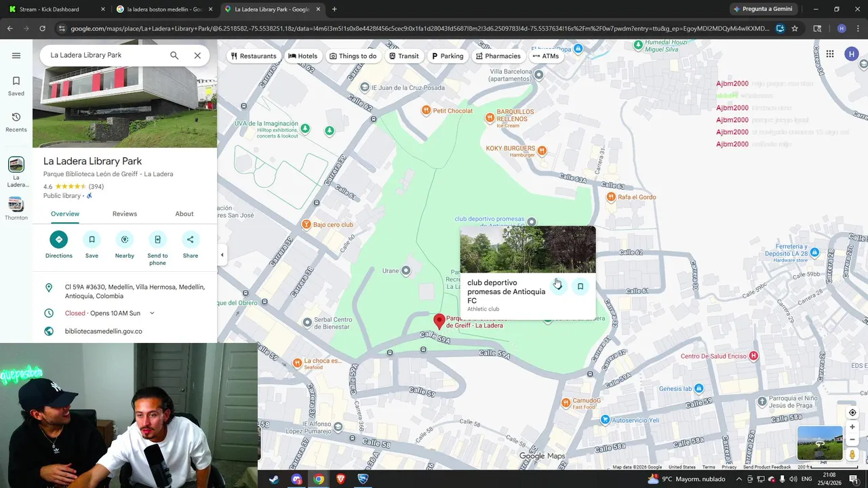Share La Ladera Library Park

(x=191, y=245)
